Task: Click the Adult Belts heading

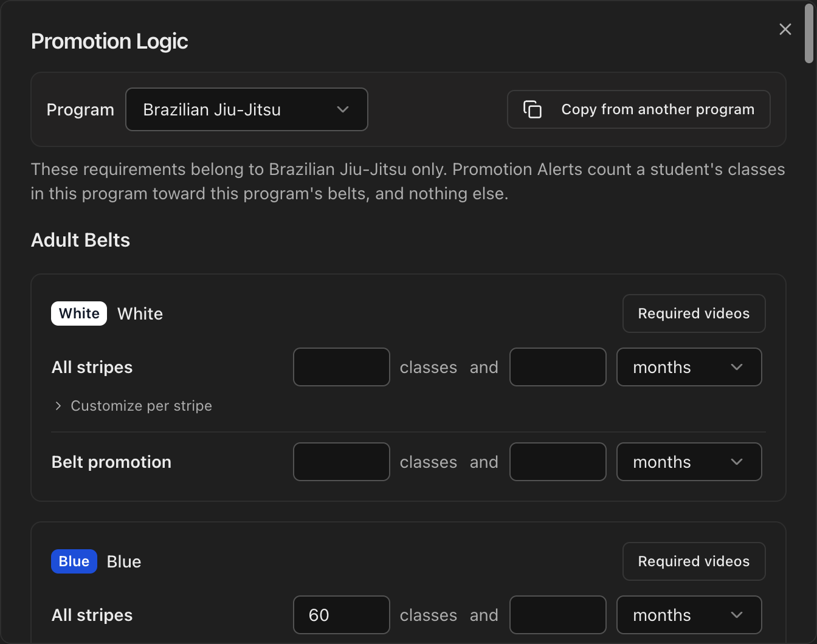Action: click(x=81, y=240)
